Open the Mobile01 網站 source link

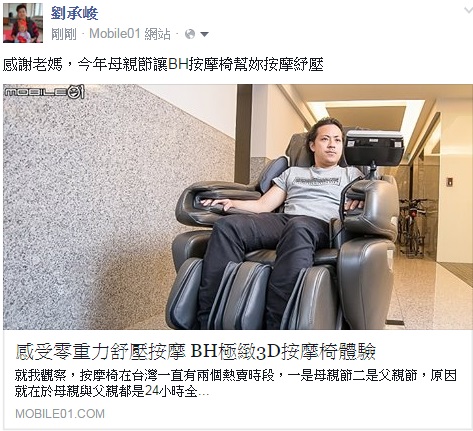point(130,34)
